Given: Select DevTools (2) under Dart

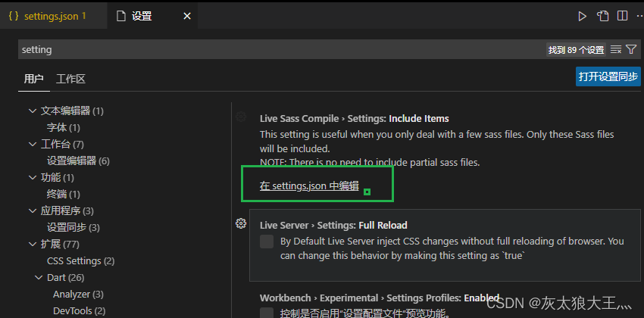Looking at the screenshot, I should click(79, 311).
